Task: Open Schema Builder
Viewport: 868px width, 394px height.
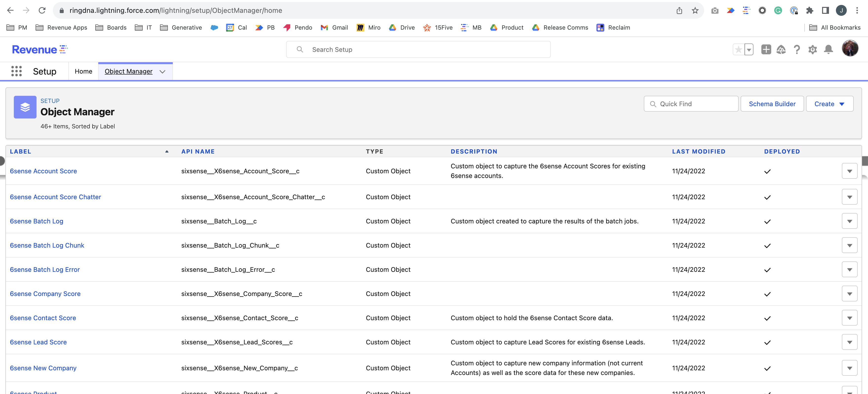Action: pyautogui.click(x=772, y=104)
